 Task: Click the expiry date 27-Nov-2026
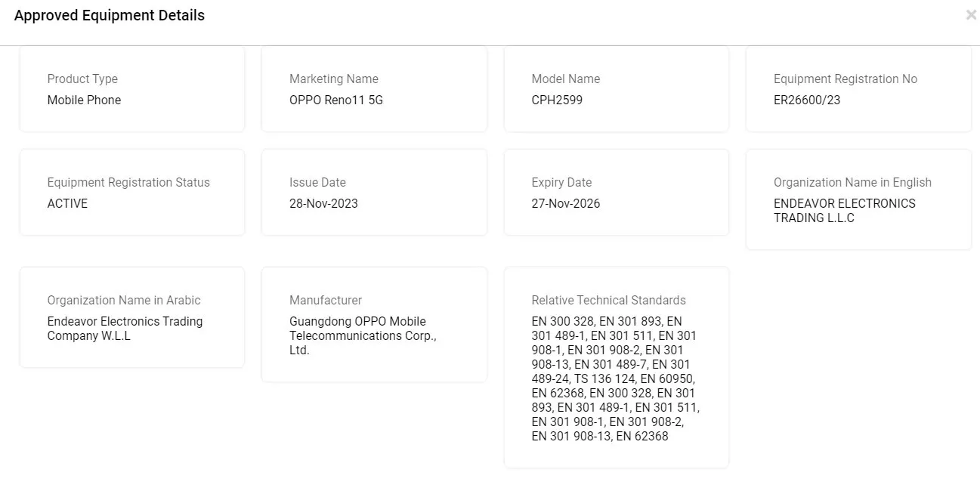click(x=566, y=203)
